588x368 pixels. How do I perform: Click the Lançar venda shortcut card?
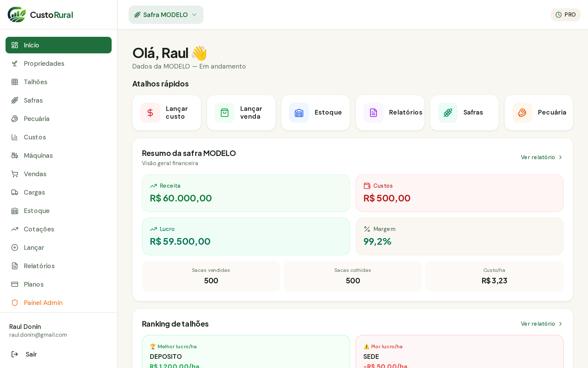coord(241,113)
